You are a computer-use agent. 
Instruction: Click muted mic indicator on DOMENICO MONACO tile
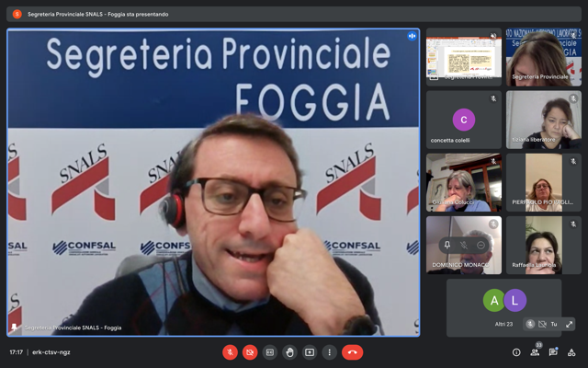coord(493,224)
